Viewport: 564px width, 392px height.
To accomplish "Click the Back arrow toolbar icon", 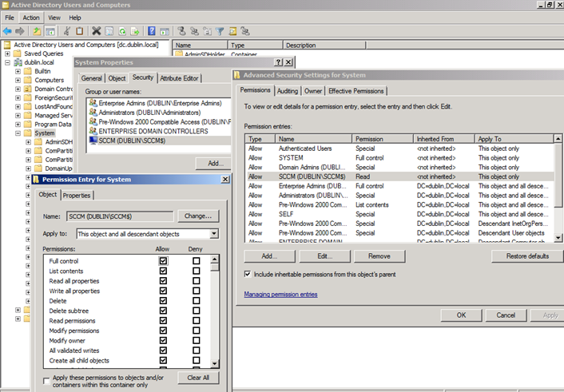I will coord(7,31).
